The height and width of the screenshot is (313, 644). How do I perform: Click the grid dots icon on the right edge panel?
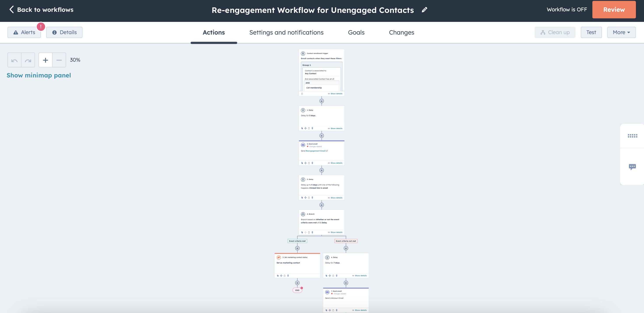[x=632, y=136]
